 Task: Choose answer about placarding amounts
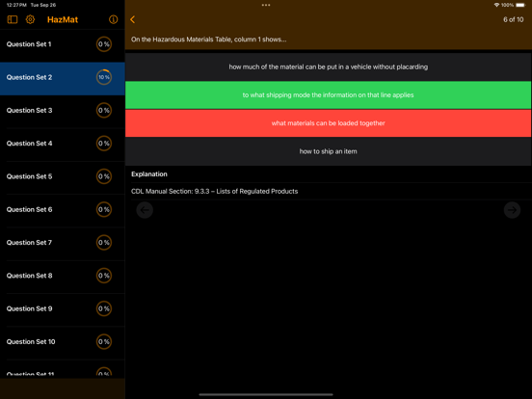[x=328, y=66]
